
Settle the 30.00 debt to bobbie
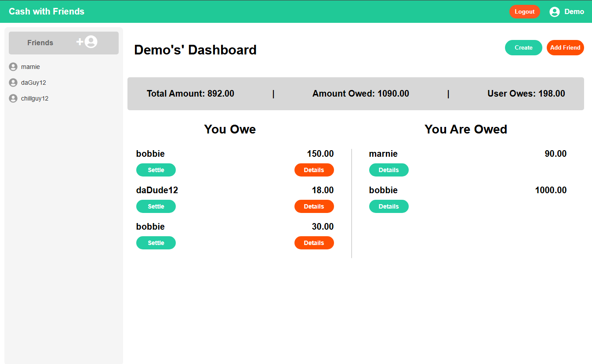pos(156,243)
